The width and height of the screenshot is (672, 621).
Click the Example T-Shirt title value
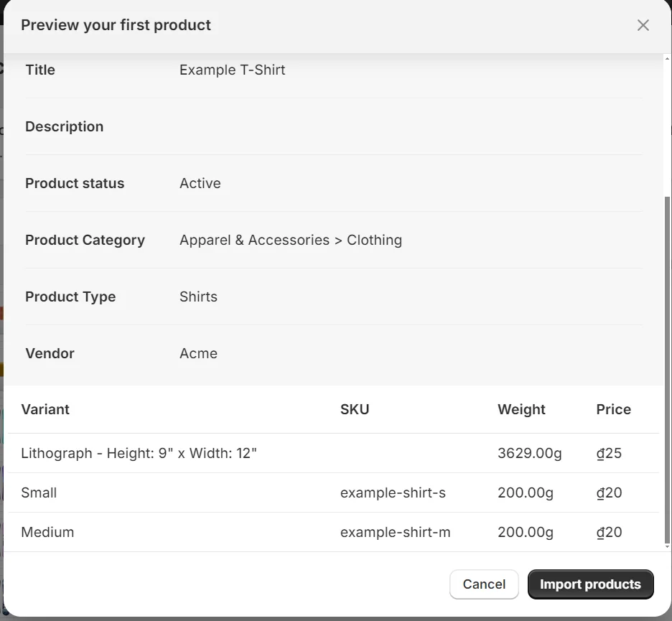point(232,70)
